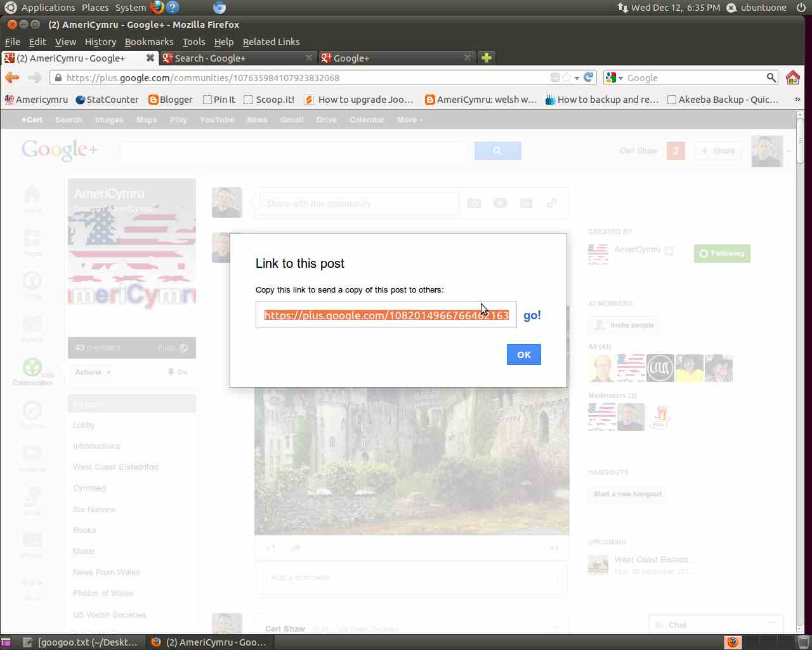Open the trash icon in bottom panel
The image size is (812, 650).
click(x=802, y=642)
